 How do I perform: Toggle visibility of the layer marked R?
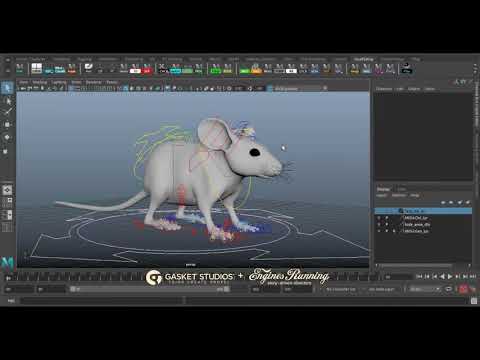coord(379,231)
